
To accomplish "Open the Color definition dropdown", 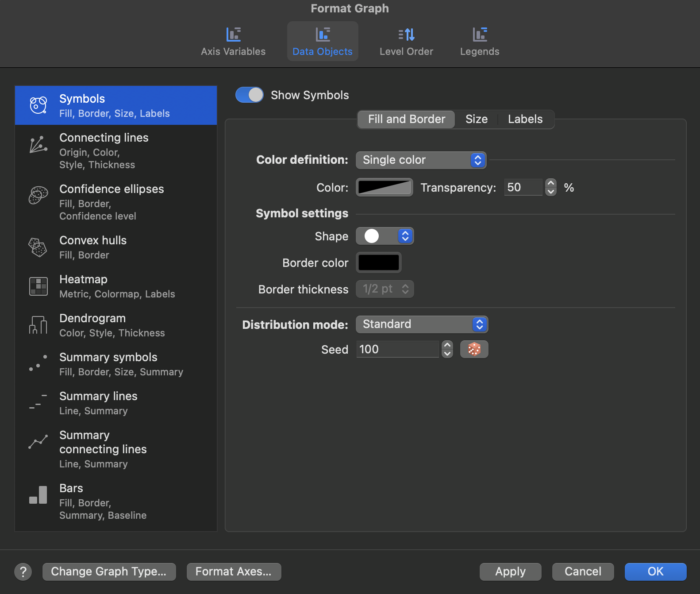I will pyautogui.click(x=421, y=160).
